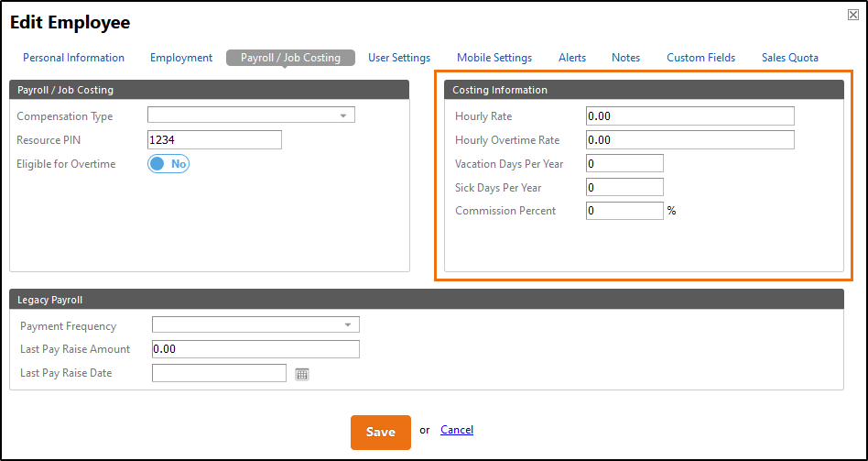
Task: Focus the Sick Days Per Year field
Action: click(624, 187)
